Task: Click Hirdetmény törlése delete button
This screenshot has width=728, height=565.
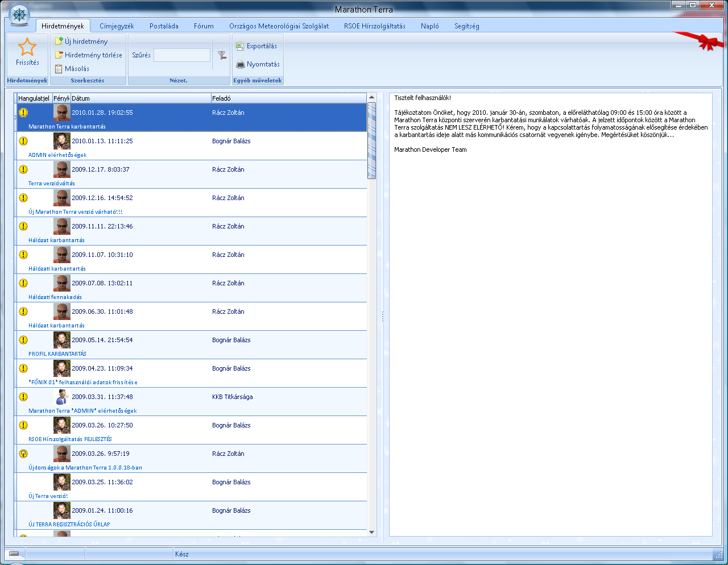Action: (x=88, y=55)
